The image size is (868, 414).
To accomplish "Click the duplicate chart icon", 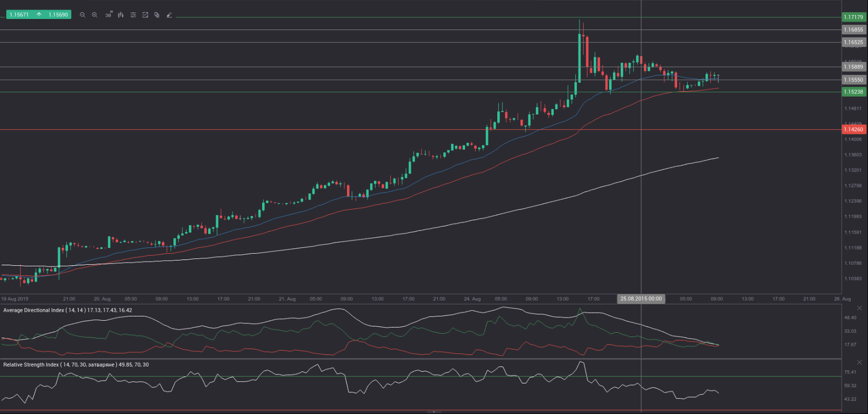I will (157, 15).
